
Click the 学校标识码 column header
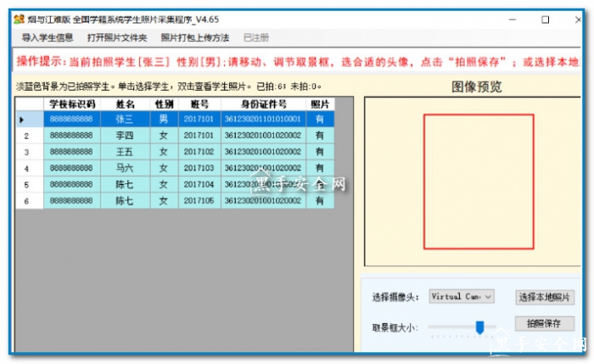[x=72, y=104]
